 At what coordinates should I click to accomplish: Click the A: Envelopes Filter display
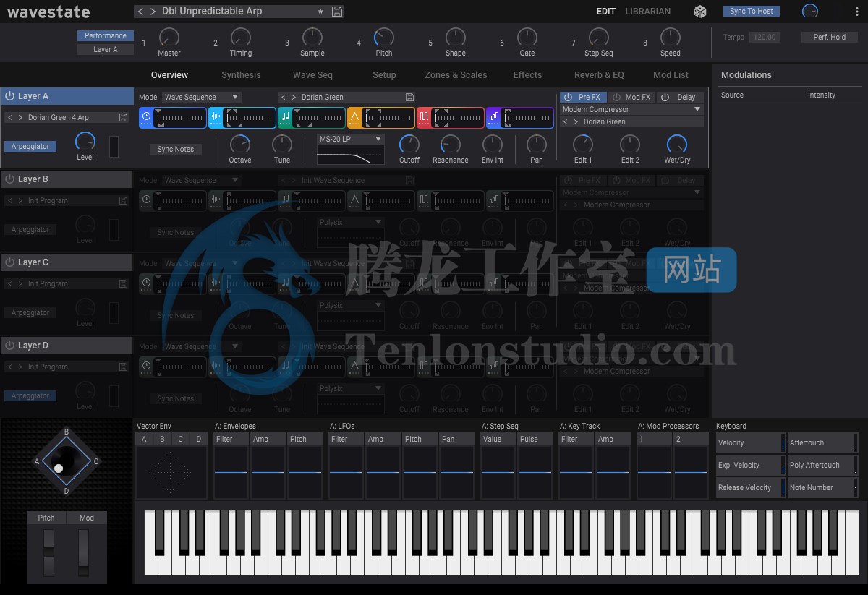(x=232, y=471)
